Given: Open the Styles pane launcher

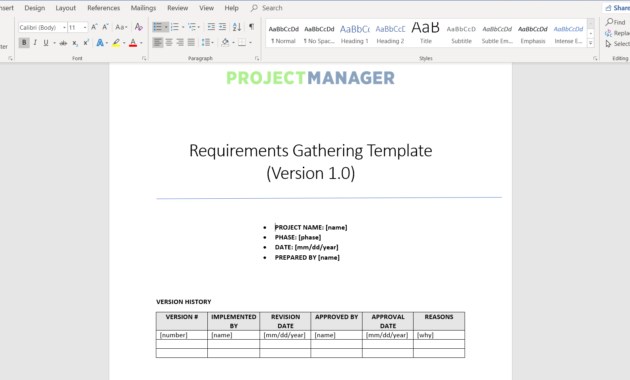Looking at the screenshot, I should tap(595, 58).
